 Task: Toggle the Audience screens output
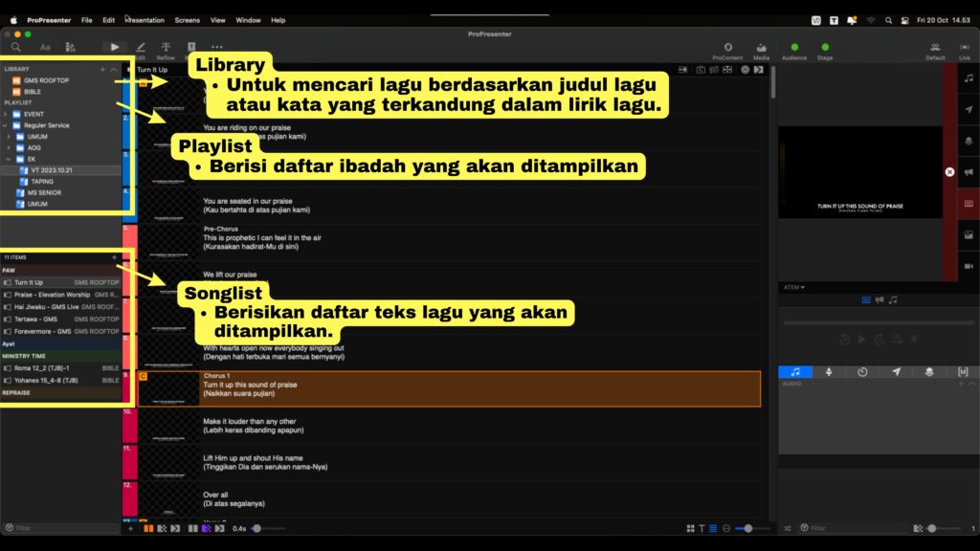[x=794, y=51]
